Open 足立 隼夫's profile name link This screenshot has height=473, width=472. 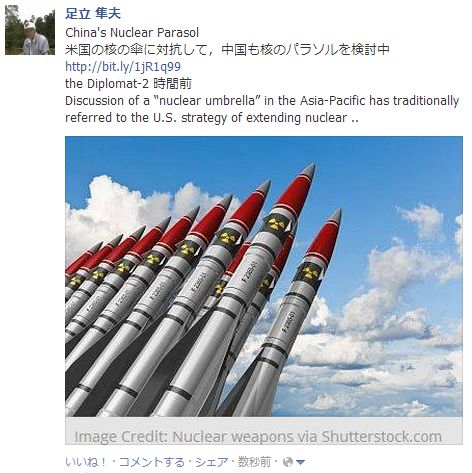(x=93, y=13)
